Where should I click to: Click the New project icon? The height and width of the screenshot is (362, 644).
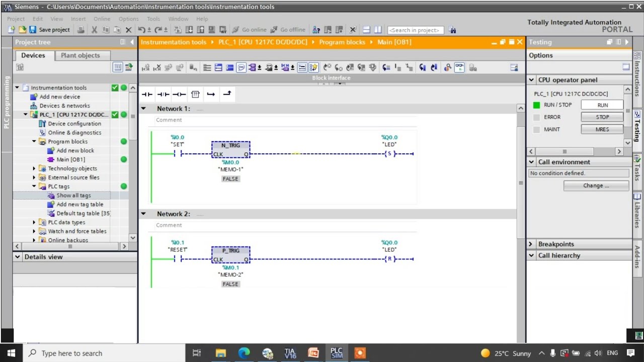point(12,30)
